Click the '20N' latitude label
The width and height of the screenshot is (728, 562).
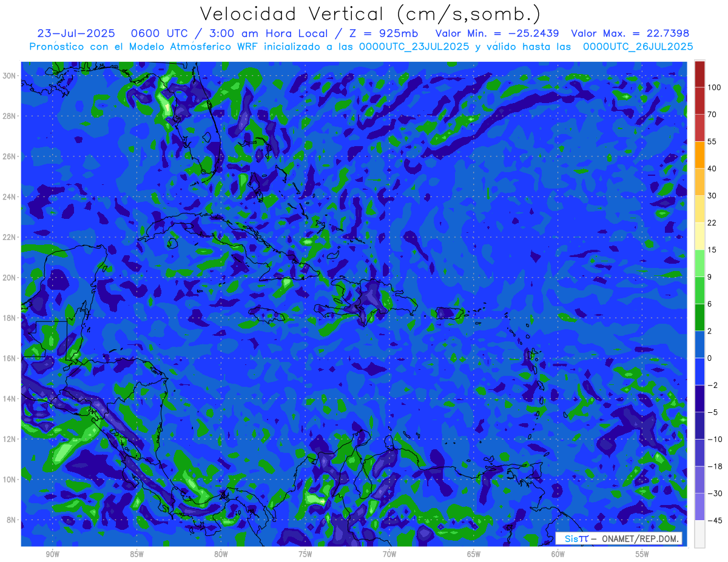(x=10, y=278)
